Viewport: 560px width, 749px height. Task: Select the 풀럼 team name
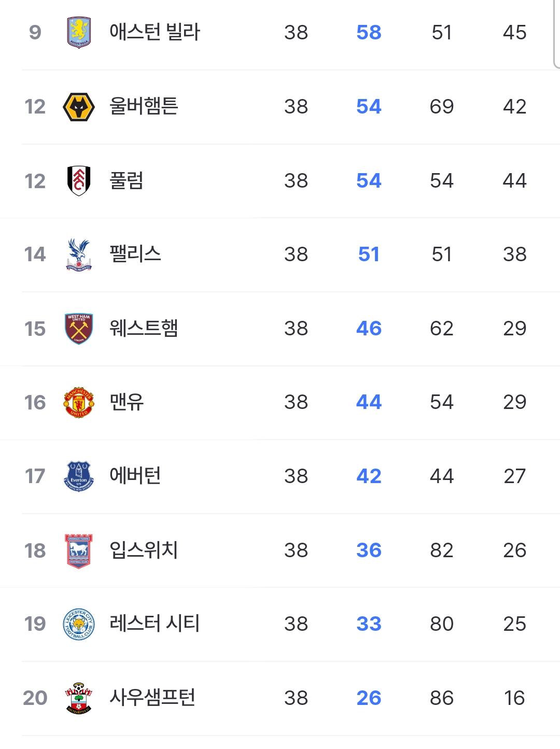126,180
